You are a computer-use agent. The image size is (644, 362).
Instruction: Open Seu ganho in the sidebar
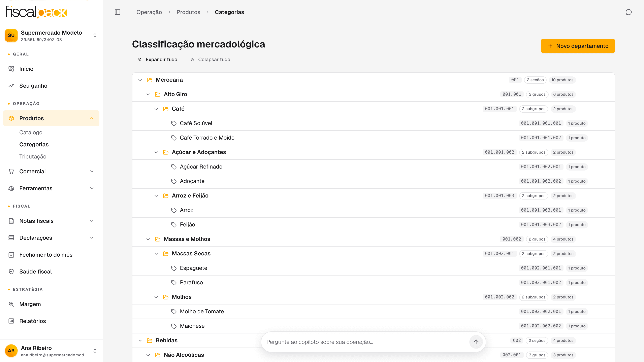point(51,86)
